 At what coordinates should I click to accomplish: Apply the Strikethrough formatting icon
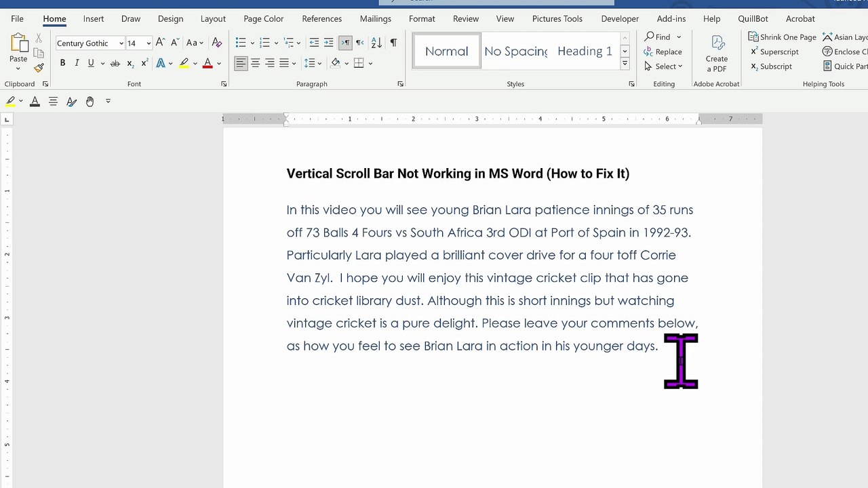coord(115,64)
